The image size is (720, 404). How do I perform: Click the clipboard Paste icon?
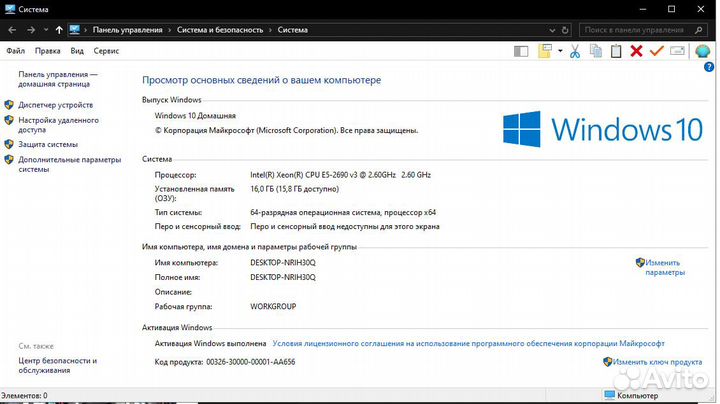pyautogui.click(x=616, y=51)
